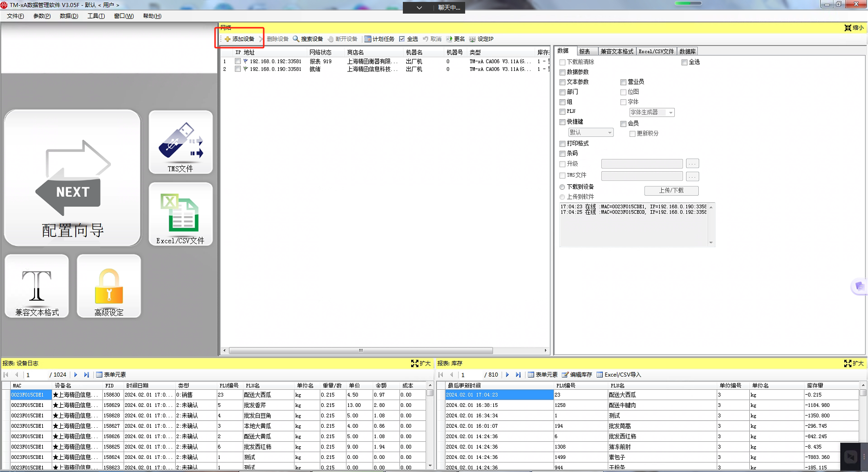This screenshot has height=472, width=868.
Task: Open the Excel/CSV文件 tile
Action: pyautogui.click(x=181, y=214)
